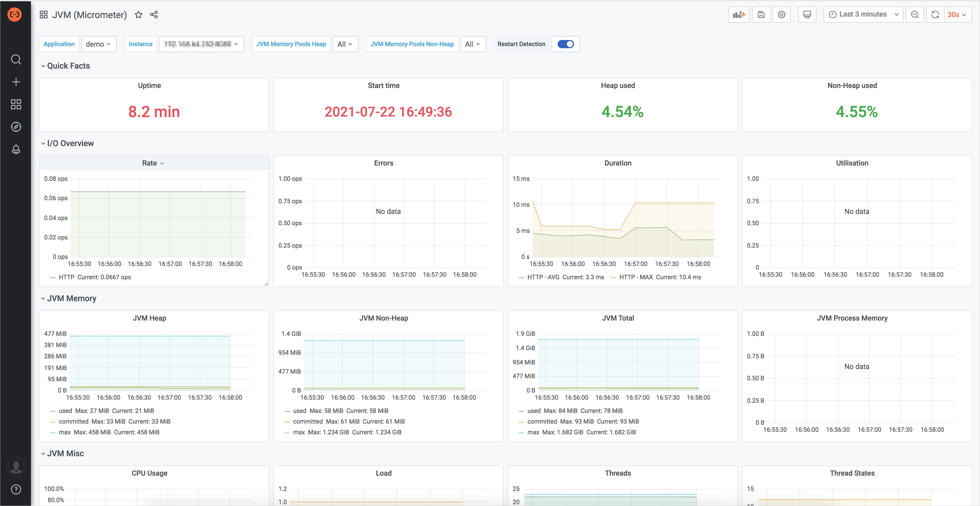Click the 4.54% heap used value
Viewport: 980px width, 506px height.
point(622,111)
